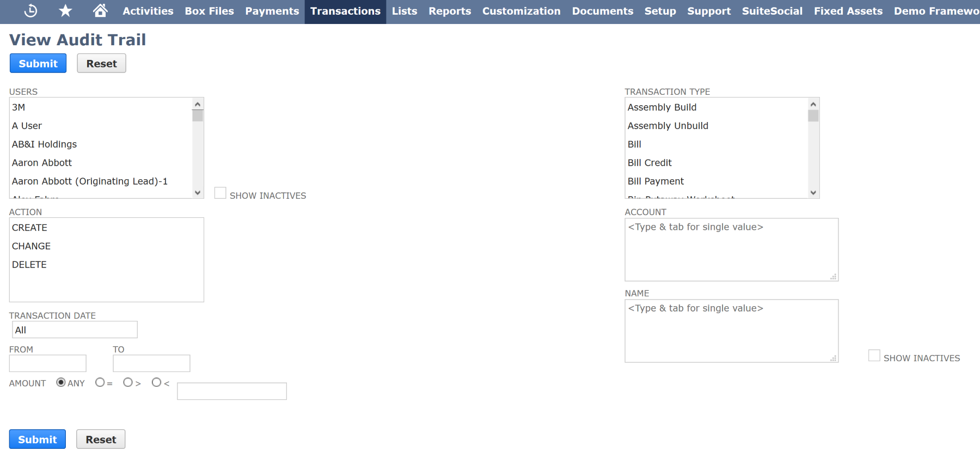Select CREATE in the Action list
980x475 pixels.
[x=106, y=228]
